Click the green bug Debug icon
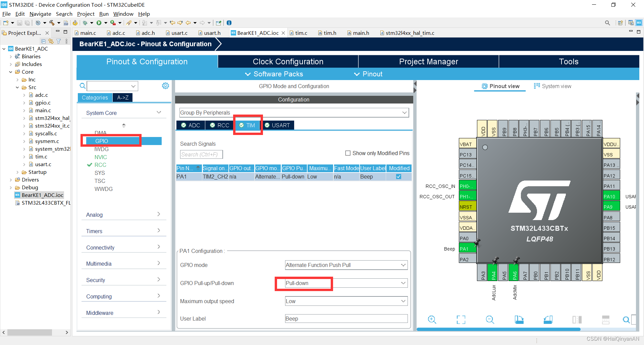Screen dimensions: 644x345 [x=85, y=23]
